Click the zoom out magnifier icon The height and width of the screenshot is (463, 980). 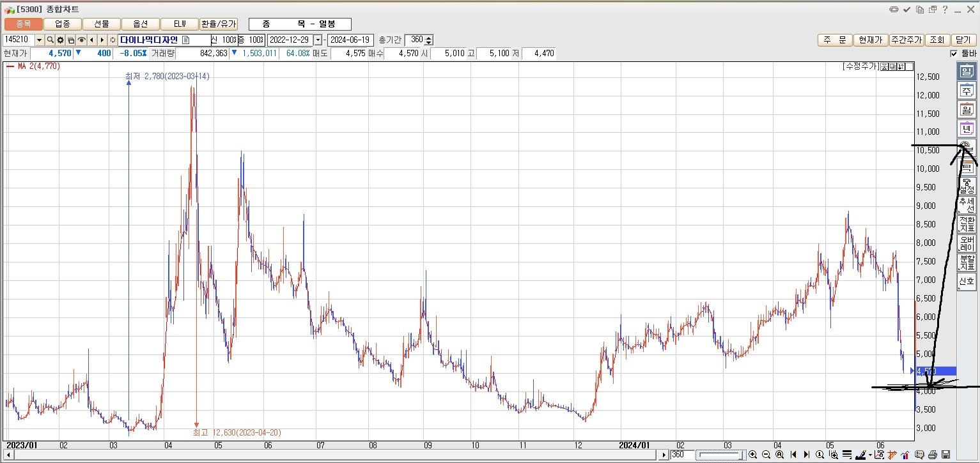point(766,455)
